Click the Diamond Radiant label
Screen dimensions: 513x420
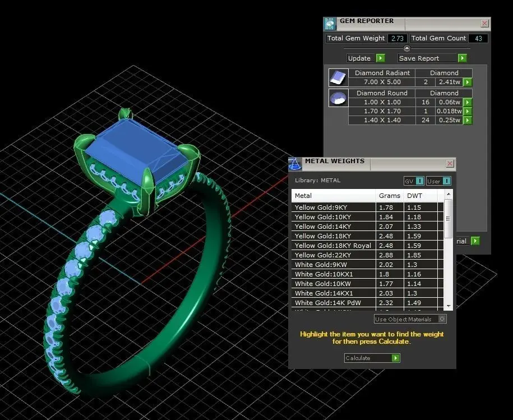pyautogui.click(x=382, y=73)
